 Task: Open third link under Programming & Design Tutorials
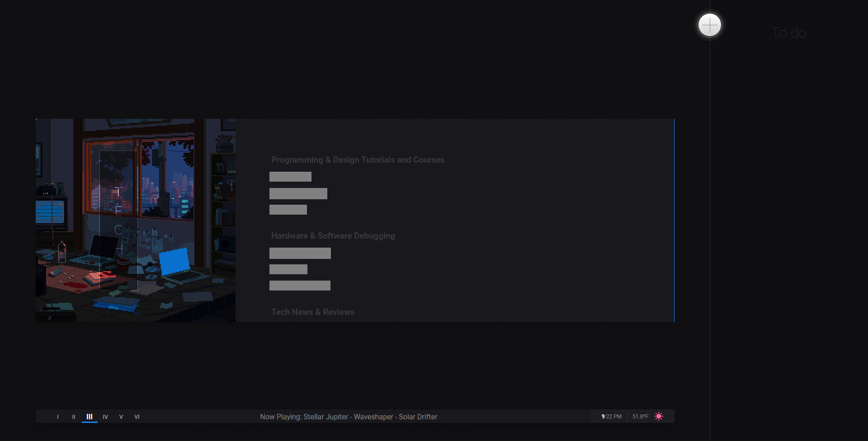[288, 210]
